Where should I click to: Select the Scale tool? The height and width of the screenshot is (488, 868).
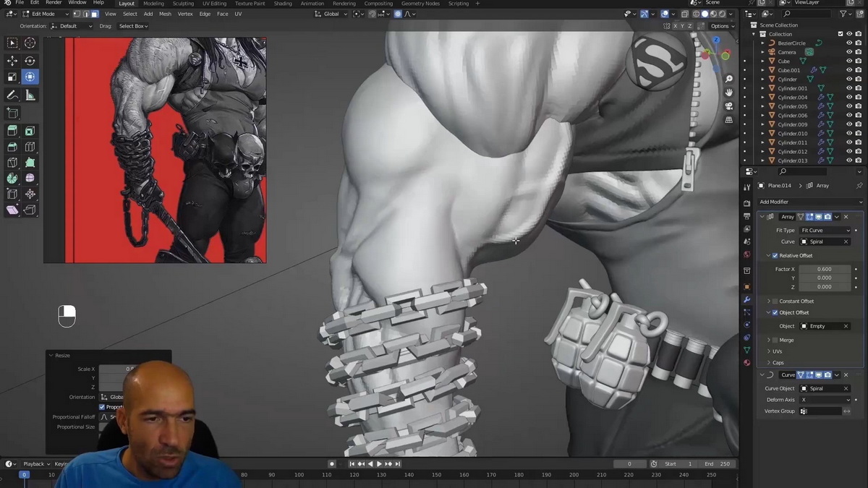tap(12, 77)
